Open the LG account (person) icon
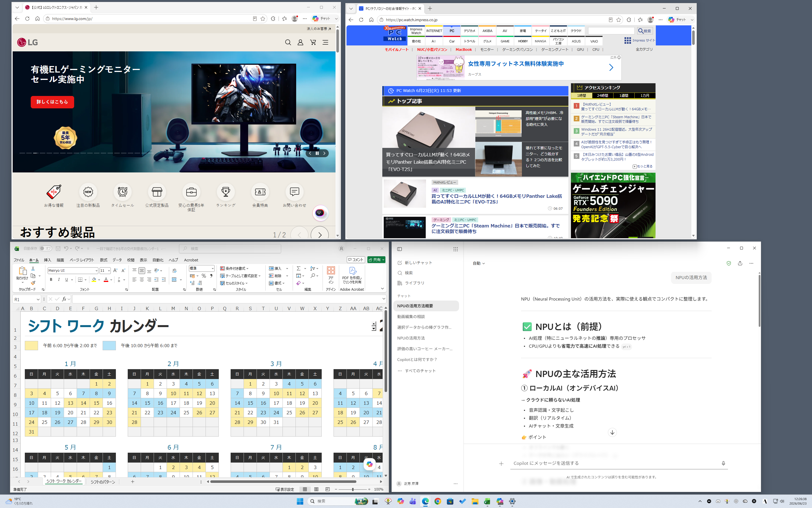The height and width of the screenshot is (508, 812). pyautogui.click(x=300, y=42)
